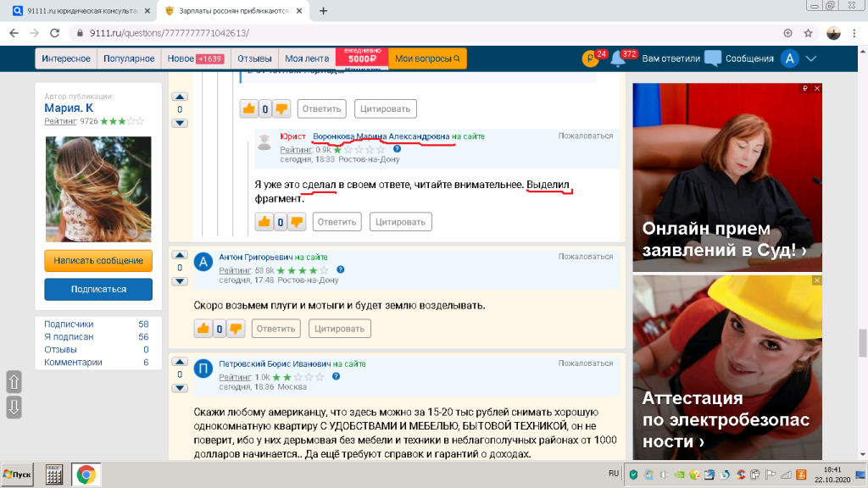The image size is (868, 488).
Task: Downvote Петровский Борис Иванович's comment arrow
Action: (x=180, y=388)
